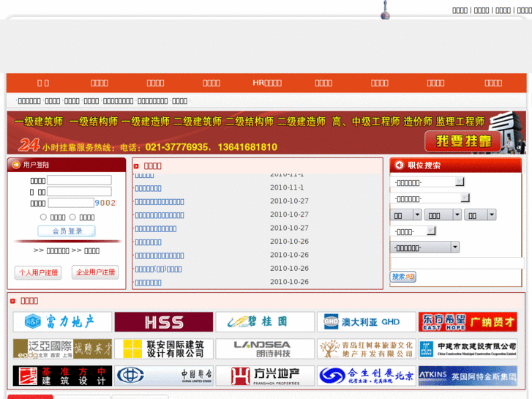Click the 个人用户注册 button
Viewport: 532px width, 399px height.
[x=38, y=272]
